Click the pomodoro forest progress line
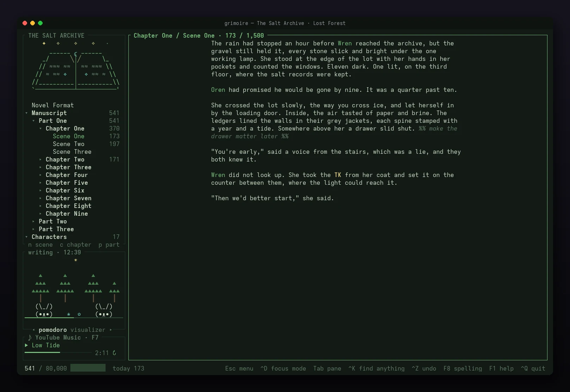This screenshot has width=570, height=392. pyautogui.click(x=74, y=318)
